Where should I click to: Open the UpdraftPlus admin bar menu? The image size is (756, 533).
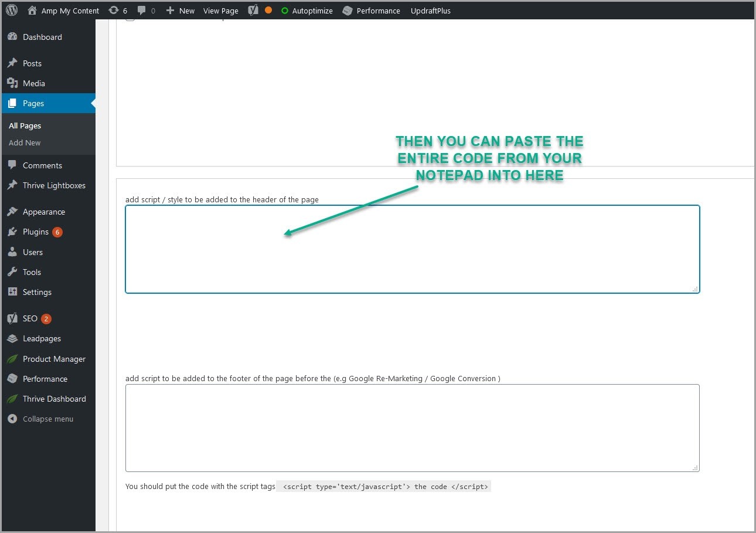[430, 10]
